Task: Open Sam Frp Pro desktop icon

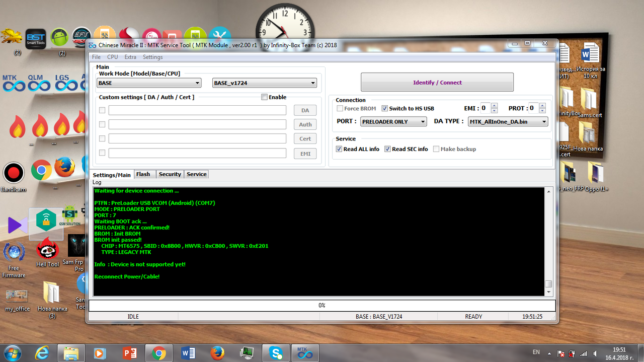Action: click(77, 252)
